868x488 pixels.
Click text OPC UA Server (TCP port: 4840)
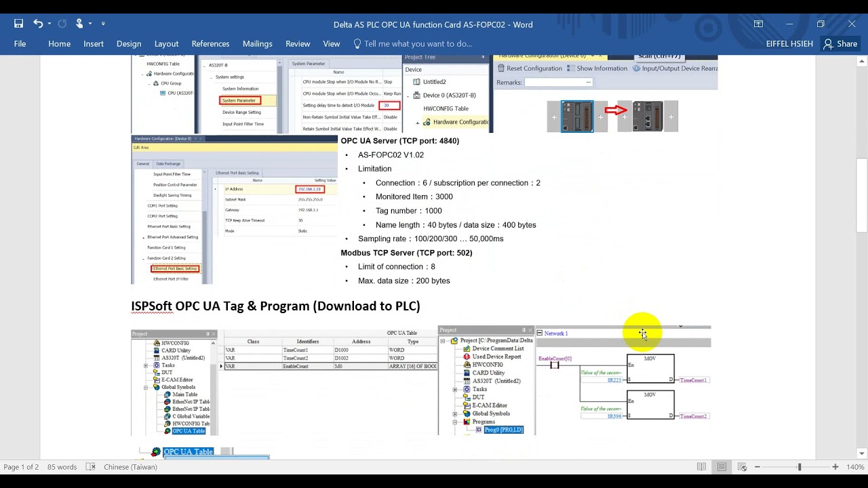tap(400, 141)
